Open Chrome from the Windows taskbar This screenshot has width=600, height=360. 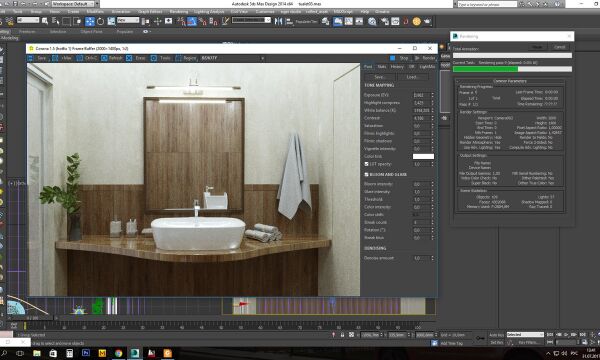click(118, 353)
